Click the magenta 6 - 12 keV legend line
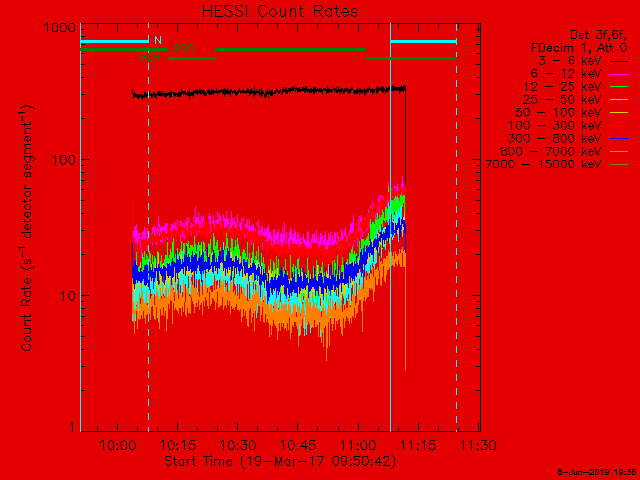The image size is (640, 480). [619, 75]
